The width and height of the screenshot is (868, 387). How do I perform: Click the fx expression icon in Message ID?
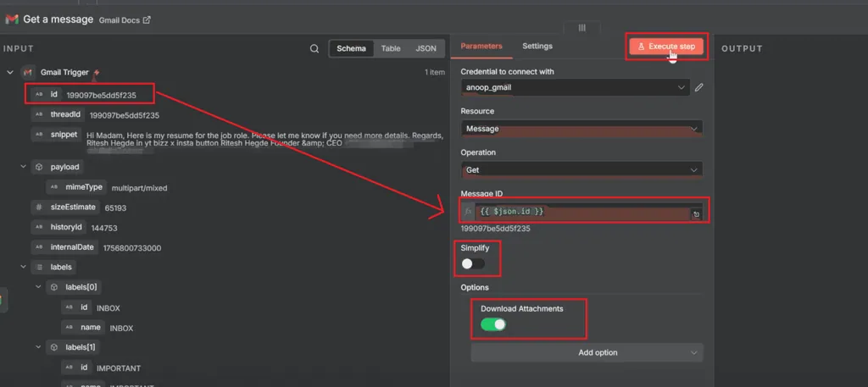[x=468, y=212]
